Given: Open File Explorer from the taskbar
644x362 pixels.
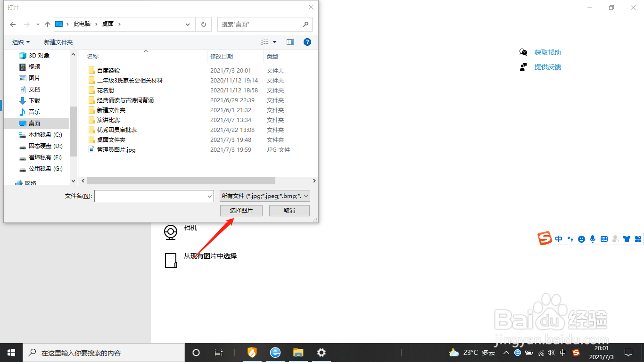Looking at the screenshot, I should (298, 353).
